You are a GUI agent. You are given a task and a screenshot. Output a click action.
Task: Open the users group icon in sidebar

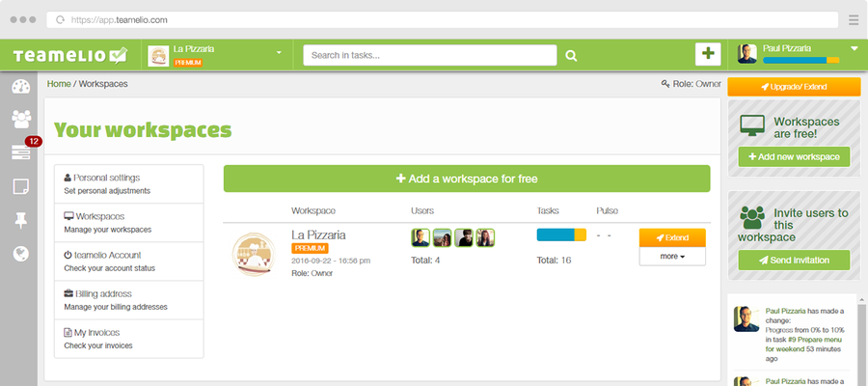pos(21,119)
